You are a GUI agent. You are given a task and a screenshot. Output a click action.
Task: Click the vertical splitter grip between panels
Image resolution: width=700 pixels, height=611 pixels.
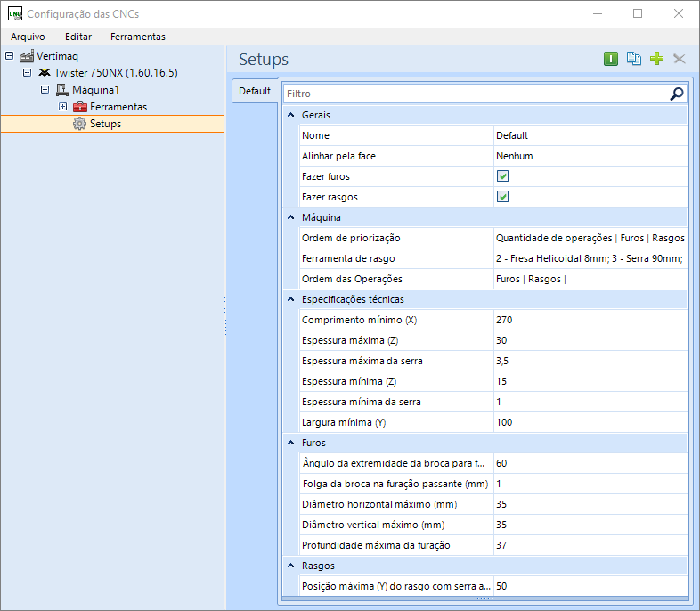[x=225, y=316]
